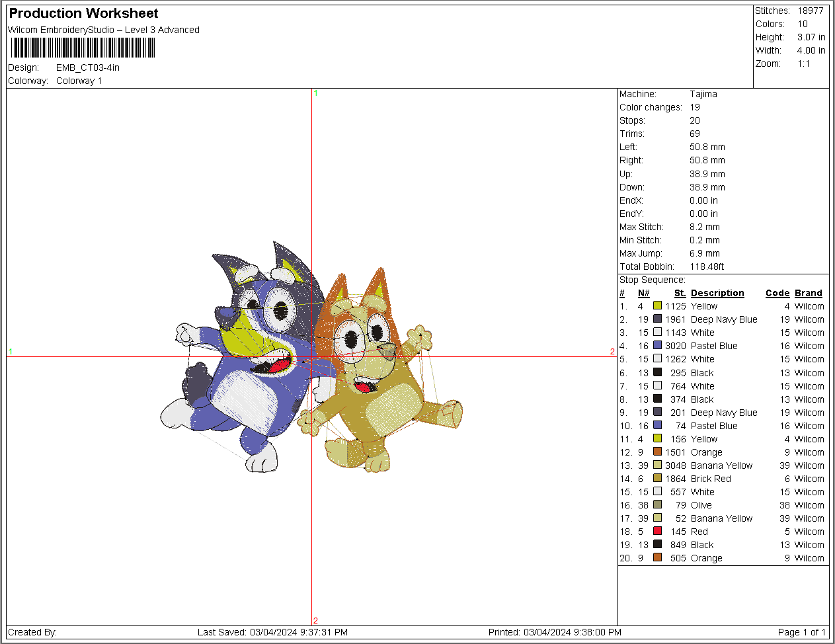Image resolution: width=835 pixels, height=644 pixels.
Task: Click the yellow swatch for 1125 Yellow
Action: click(657, 305)
